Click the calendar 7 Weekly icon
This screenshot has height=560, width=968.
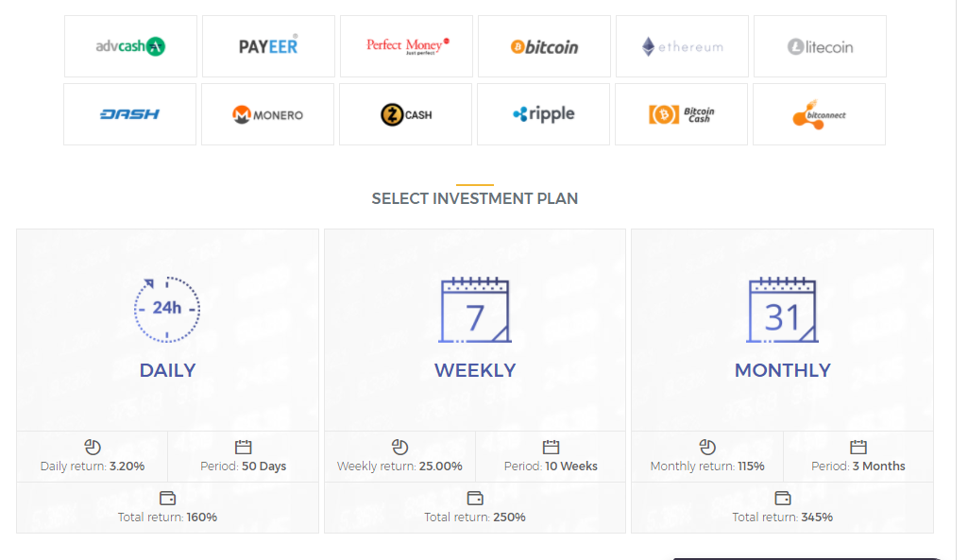[475, 310]
